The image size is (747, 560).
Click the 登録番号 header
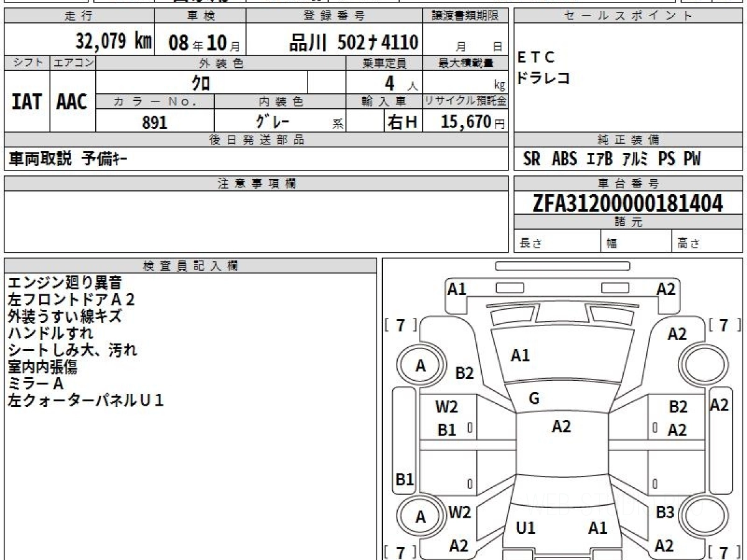[335, 16]
